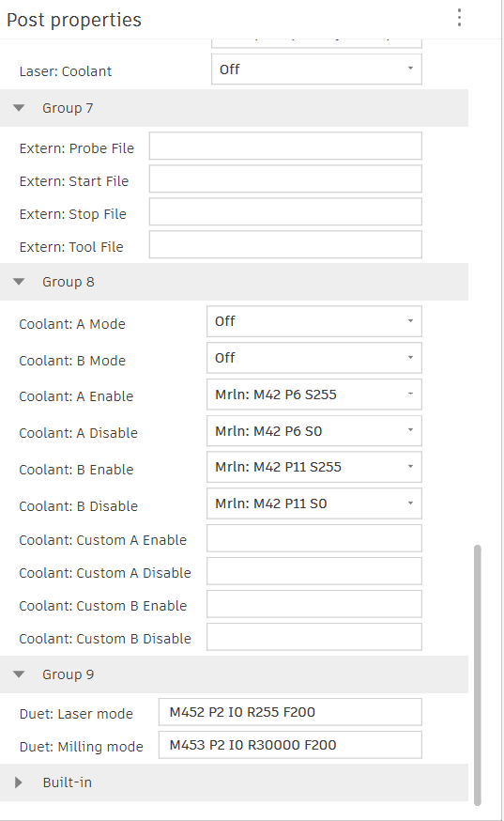
Task: Open the Coolant: A Enable dropdown
Action: [x=314, y=395]
